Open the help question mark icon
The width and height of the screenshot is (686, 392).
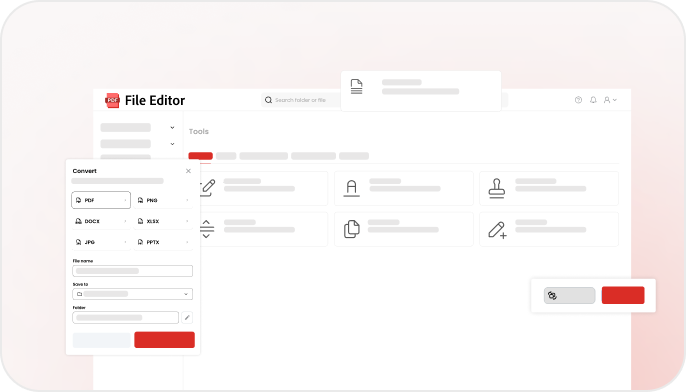click(578, 100)
